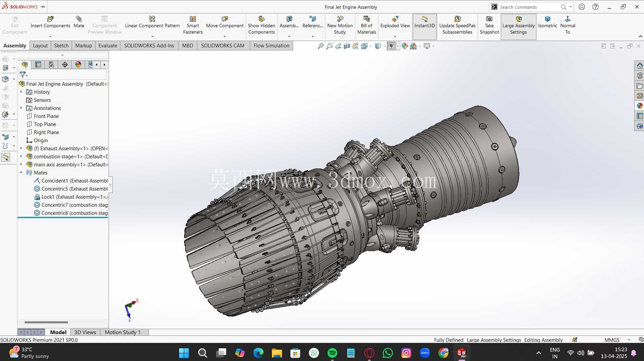Image resolution: width=644 pixels, height=361 pixels.
Task: Click the measure tool icon in left toolbar
Action: (6, 157)
